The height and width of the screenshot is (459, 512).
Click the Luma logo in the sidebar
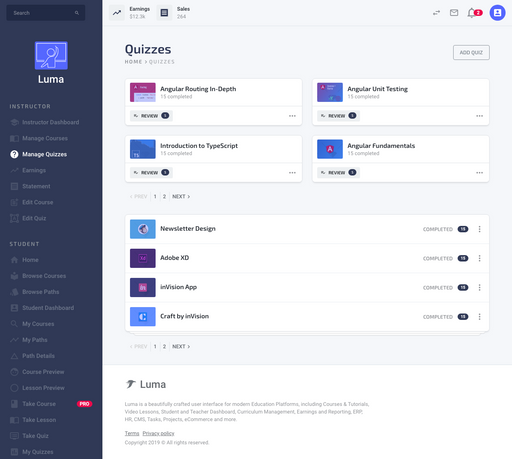pos(51,55)
